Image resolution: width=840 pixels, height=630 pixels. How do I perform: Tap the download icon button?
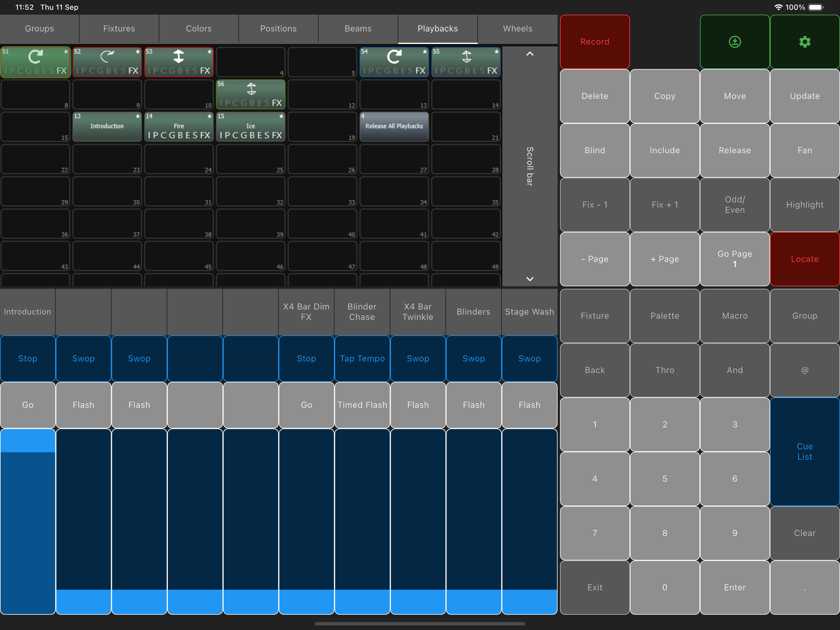(x=734, y=42)
